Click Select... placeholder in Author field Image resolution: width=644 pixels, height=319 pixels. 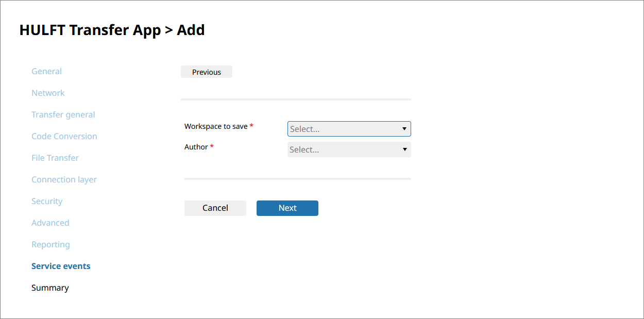coord(304,150)
